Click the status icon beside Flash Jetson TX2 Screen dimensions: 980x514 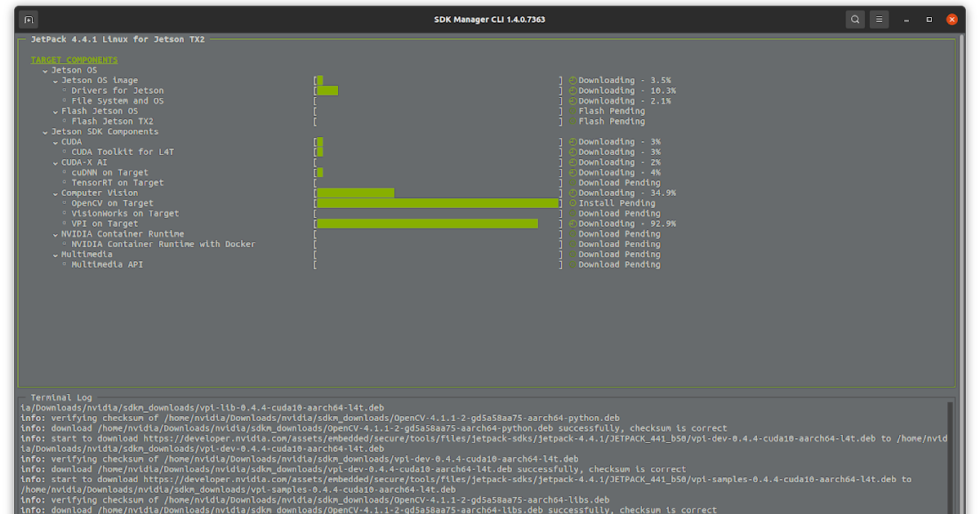[572, 121]
